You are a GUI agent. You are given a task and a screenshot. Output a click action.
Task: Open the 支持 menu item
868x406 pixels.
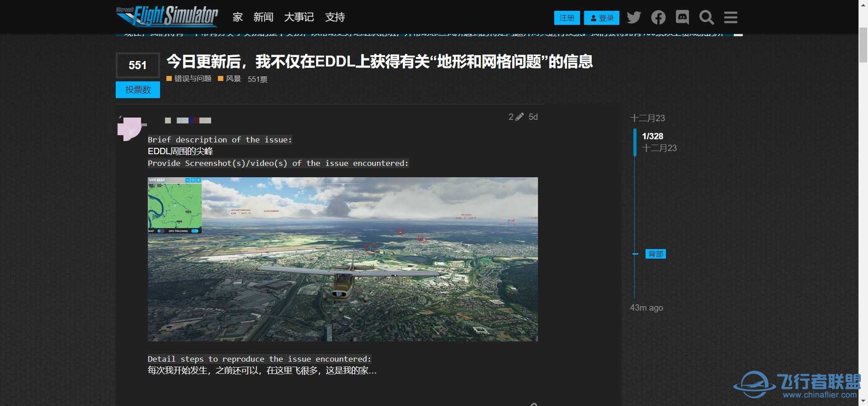pos(335,17)
